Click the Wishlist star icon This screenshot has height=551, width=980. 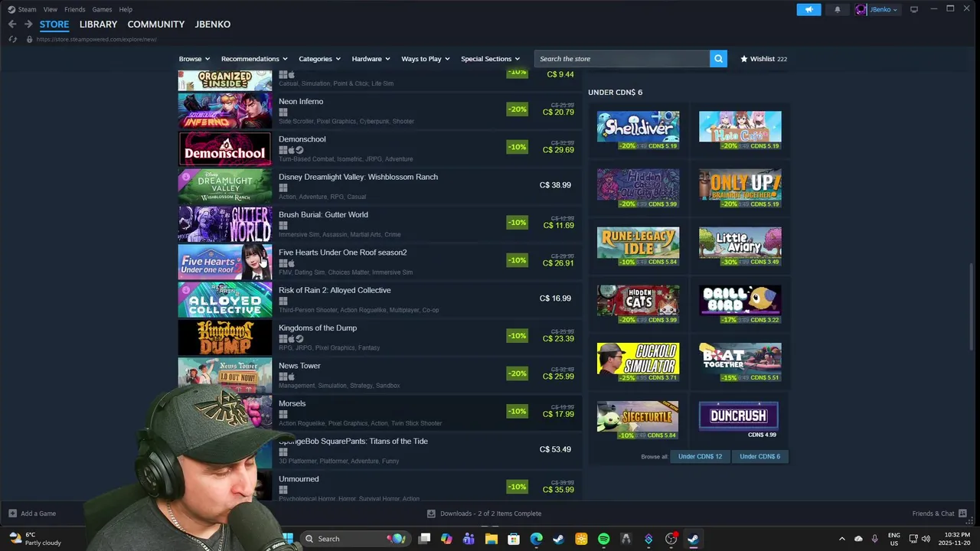(744, 59)
